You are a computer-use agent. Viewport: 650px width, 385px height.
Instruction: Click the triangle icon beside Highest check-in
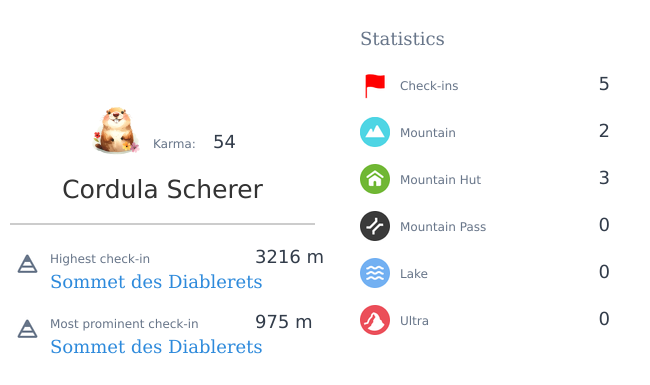click(27, 264)
